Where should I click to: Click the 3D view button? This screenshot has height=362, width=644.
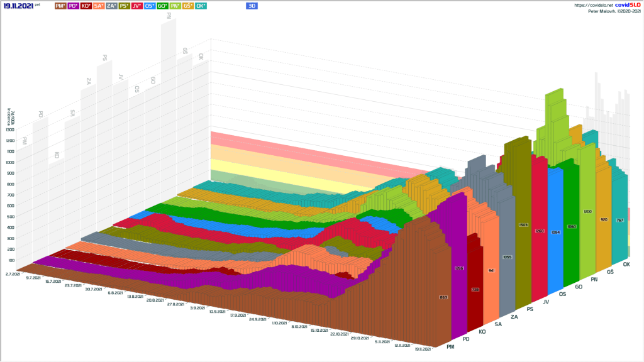coord(252,6)
